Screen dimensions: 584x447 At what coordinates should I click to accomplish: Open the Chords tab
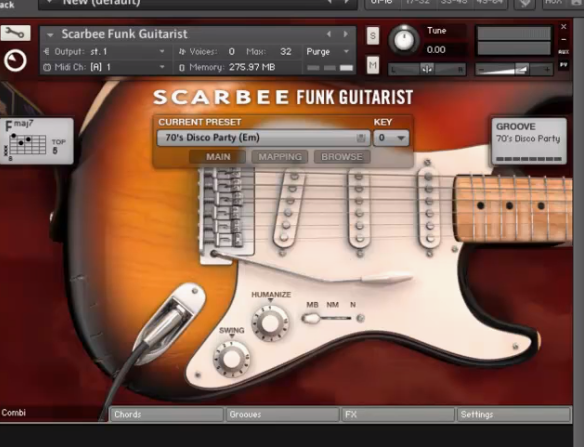(166, 415)
